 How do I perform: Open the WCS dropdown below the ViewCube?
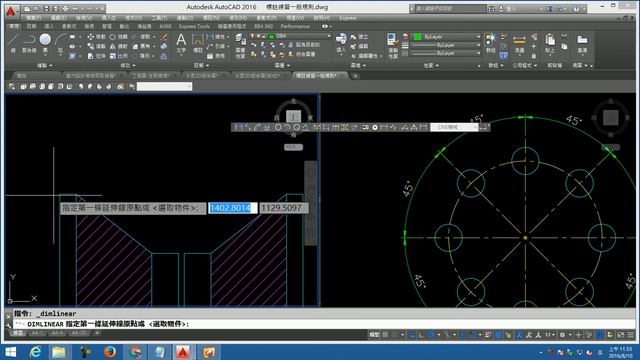pos(293,147)
